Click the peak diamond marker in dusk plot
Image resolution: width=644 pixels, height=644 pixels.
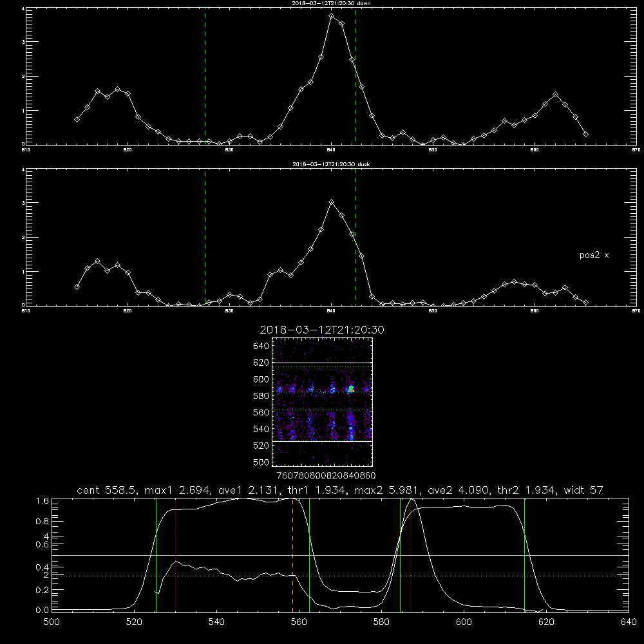(x=332, y=202)
